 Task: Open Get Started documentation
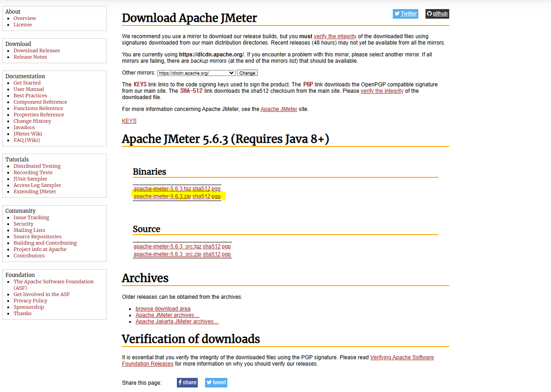[x=27, y=83]
